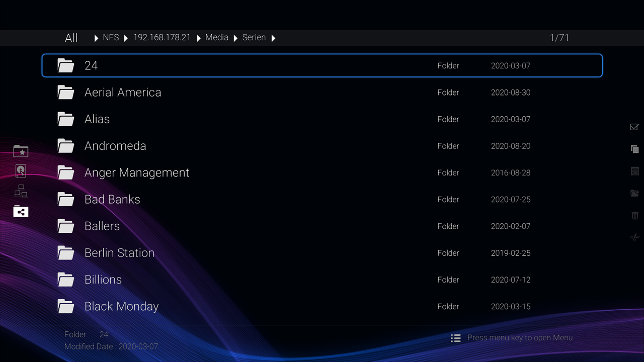Select the local hard disk sidebar icon
Screen dimensions: 644x362
pyautogui.click(x=21, y=171)
